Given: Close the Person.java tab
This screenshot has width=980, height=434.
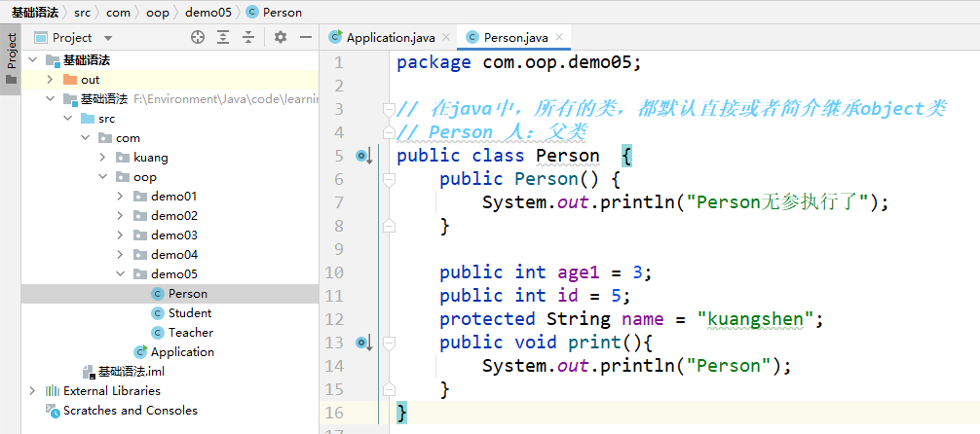Looking at the screenshot, I should pos(559,38).
